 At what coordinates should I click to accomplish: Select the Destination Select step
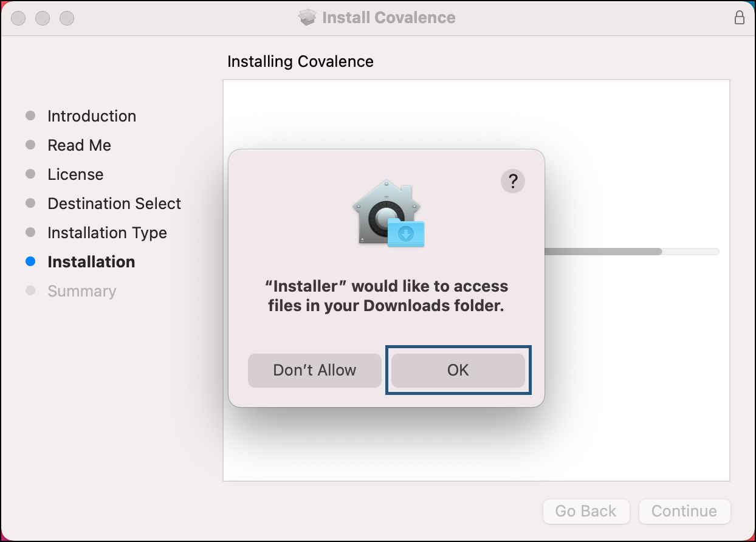[114, 204]
